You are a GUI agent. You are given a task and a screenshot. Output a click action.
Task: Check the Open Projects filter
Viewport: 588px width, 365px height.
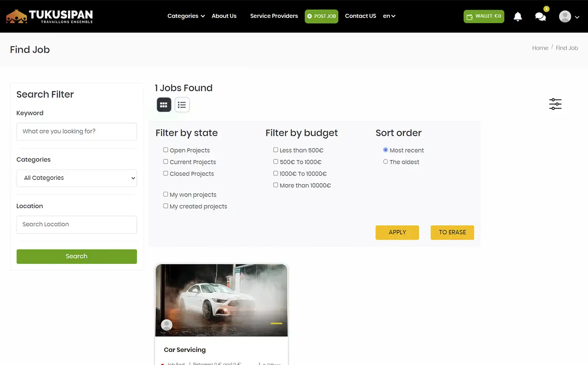165,150
